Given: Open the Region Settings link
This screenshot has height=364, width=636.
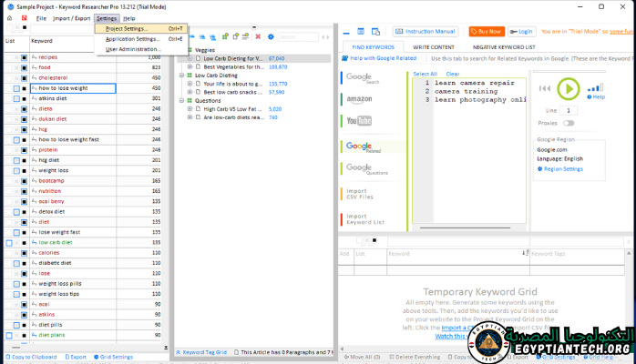Looking at the screenshot, I should [x=563, y=168].
